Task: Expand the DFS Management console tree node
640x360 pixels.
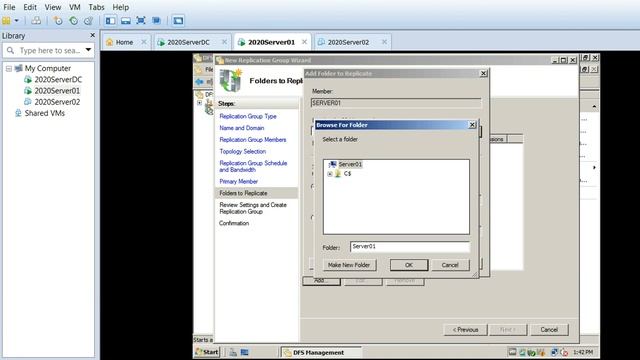Action: click(x=199, y=103)
